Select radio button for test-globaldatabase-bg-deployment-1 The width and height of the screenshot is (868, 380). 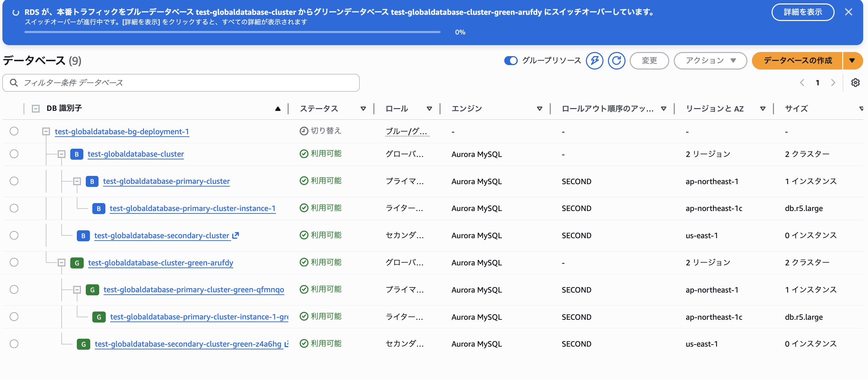(14, 131)
